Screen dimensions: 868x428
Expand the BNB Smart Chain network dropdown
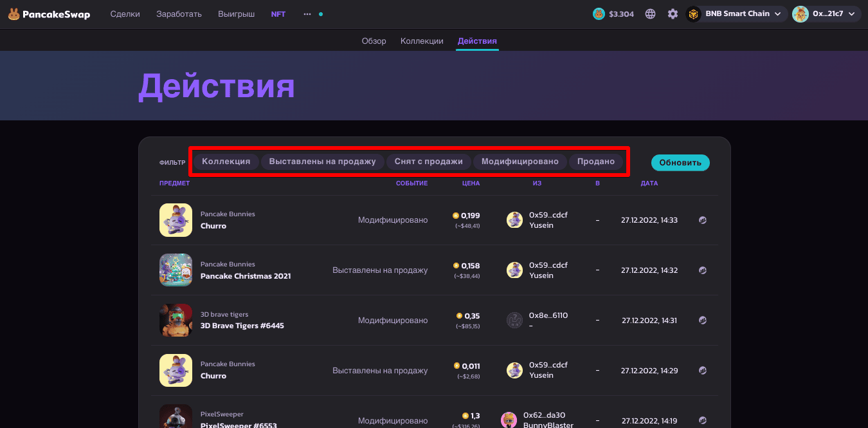[x=737, y=14]
